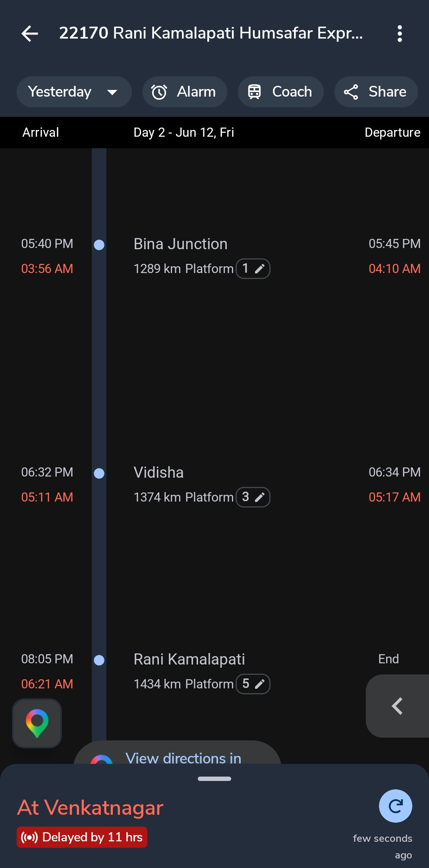Tap Bina Junction actual departure 04:10 AM
This screenshot has width=429, height=868.
[394, 269]
